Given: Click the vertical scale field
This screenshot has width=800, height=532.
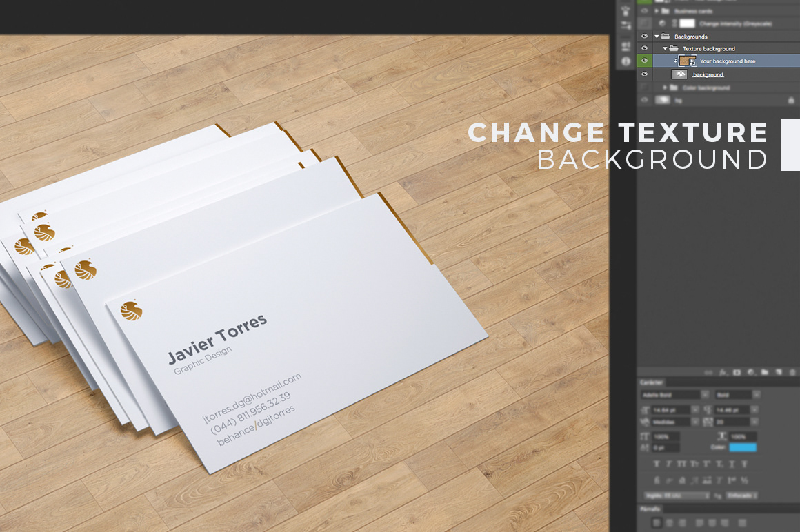Looking at the screenshot, I should (666, 437).
